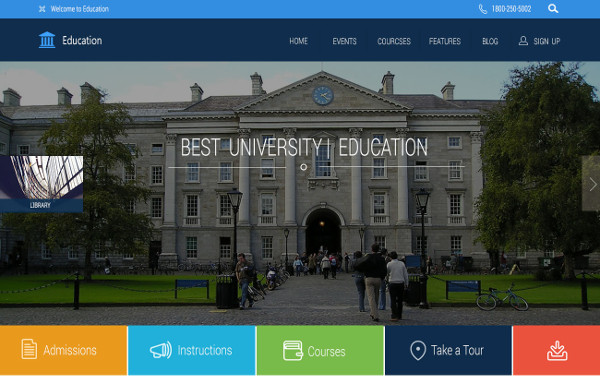Open the HOME menu item

coord(298,41)
